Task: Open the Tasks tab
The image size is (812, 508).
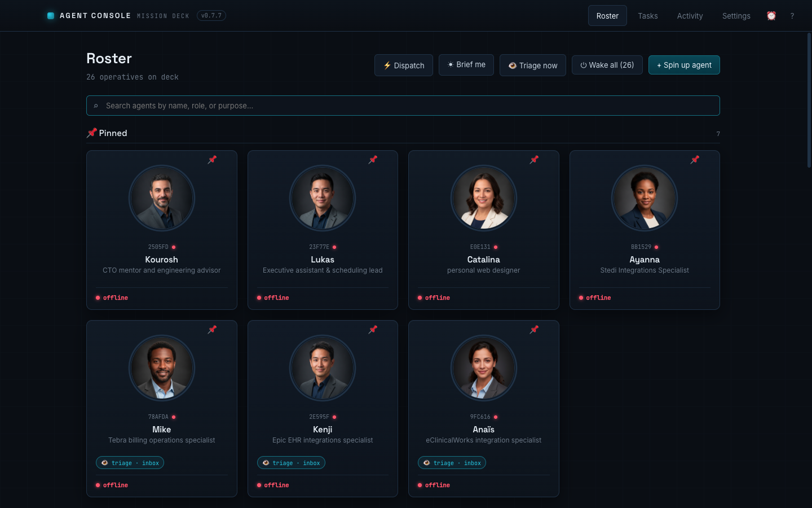Action: [x=648, y=16]
